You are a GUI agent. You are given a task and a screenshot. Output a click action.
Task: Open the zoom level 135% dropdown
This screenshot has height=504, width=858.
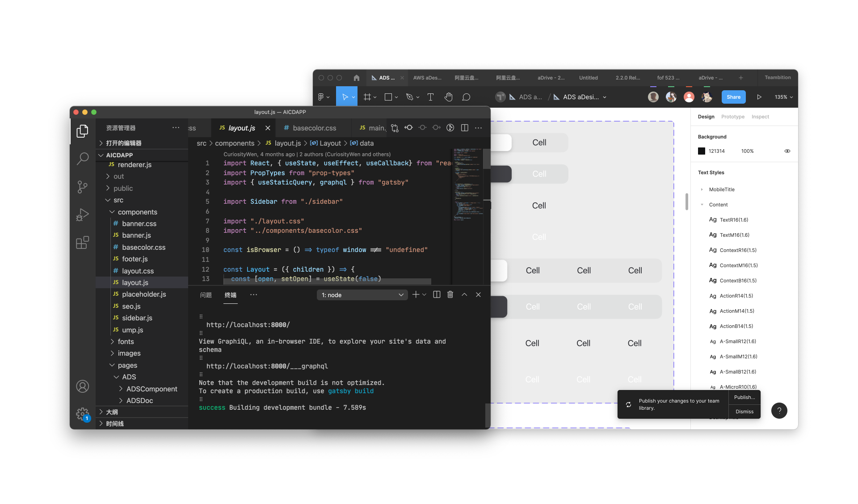point(784,97)
